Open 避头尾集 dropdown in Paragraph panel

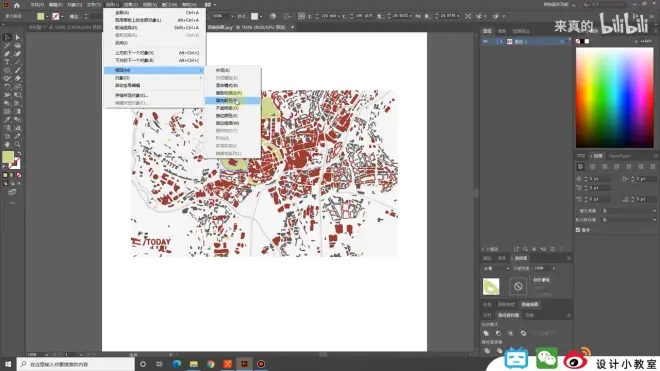629,211
